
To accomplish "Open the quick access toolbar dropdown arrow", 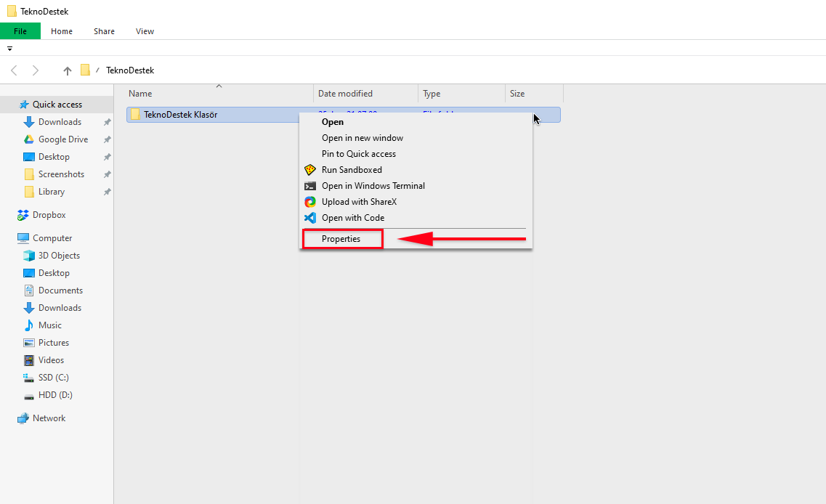I will [9, 49].
